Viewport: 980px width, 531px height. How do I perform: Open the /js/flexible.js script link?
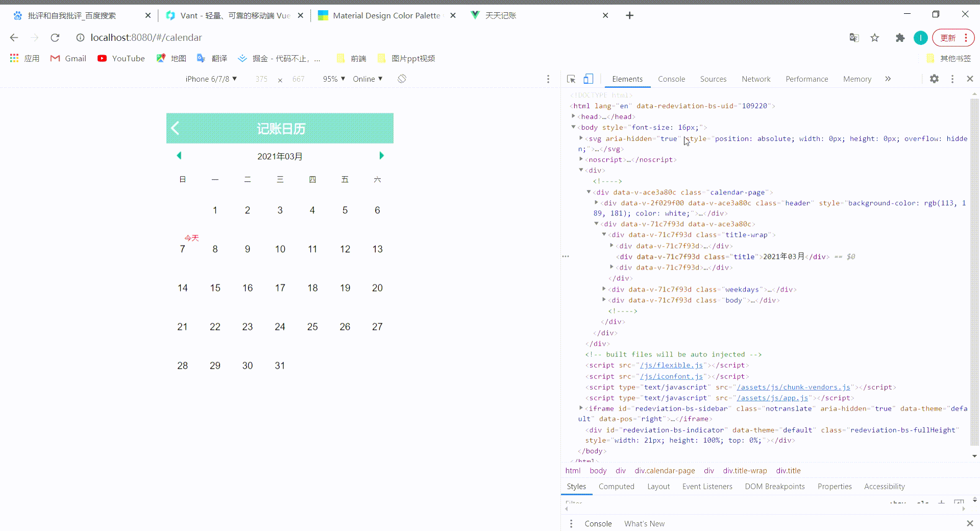tap(671, 365)
